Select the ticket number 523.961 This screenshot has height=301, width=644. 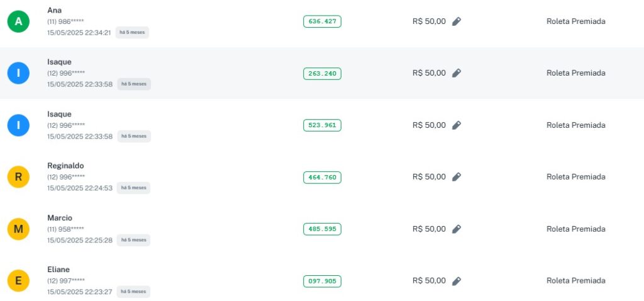coord(322,125)
